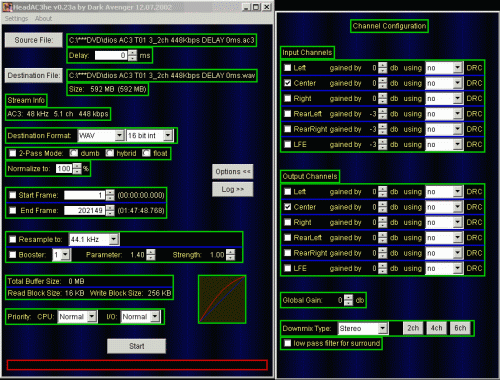Click the source file path text
500x380 pixels.
coord(161,40)
